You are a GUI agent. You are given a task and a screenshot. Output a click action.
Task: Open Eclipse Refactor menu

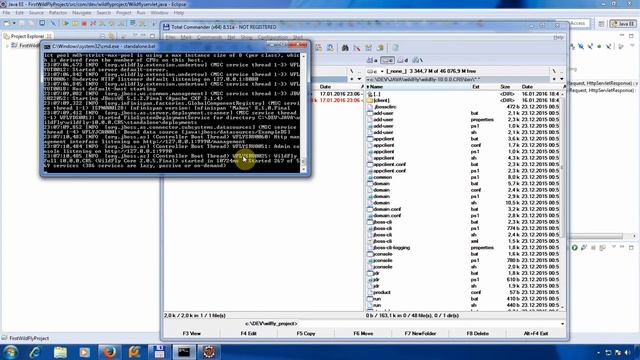[58, 13]
